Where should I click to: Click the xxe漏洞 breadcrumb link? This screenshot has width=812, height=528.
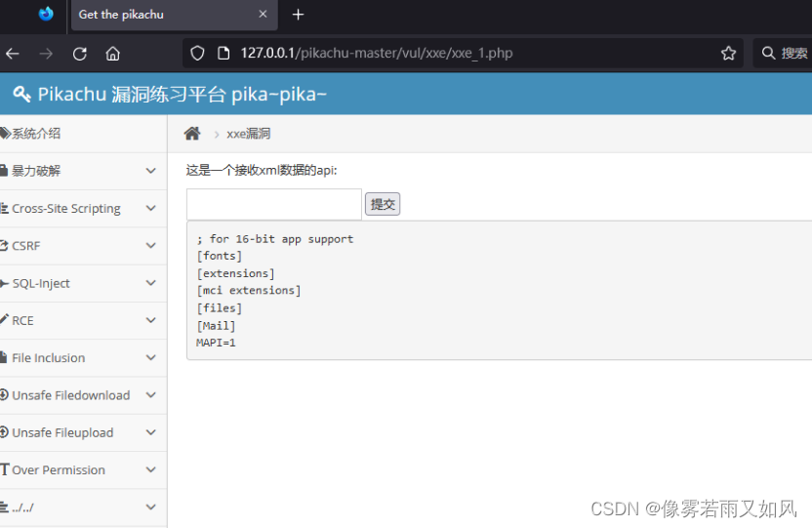248,134
